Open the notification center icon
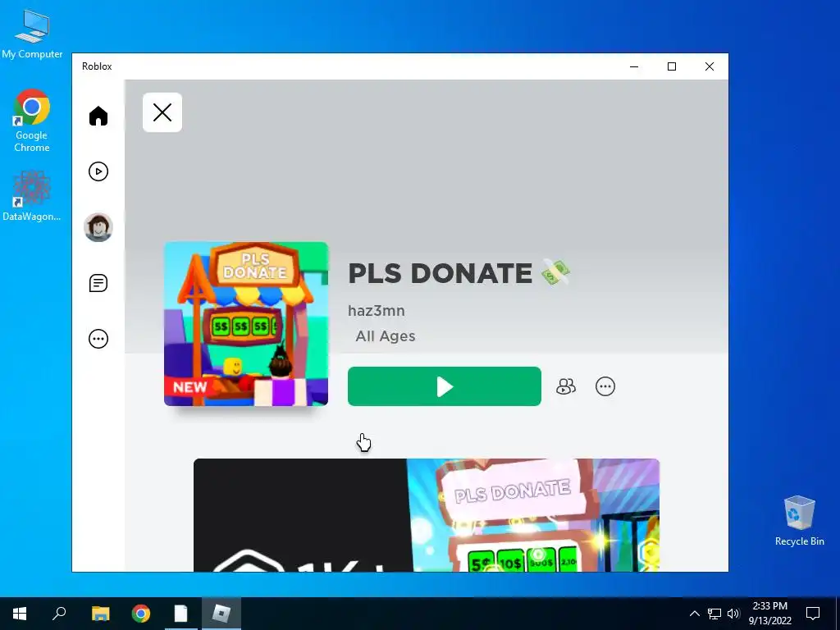 (x=813, y=614)
